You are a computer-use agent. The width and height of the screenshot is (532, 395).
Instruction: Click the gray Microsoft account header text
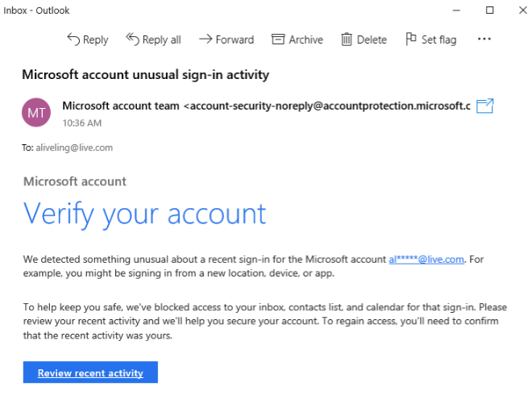(x=75, y=181)
